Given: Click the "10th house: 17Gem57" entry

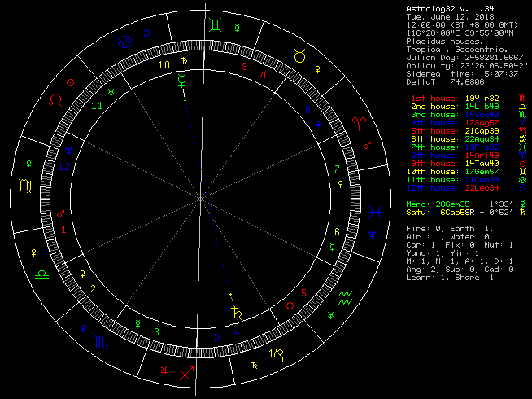Looking at the screenshot, I should tap(452, 172).
